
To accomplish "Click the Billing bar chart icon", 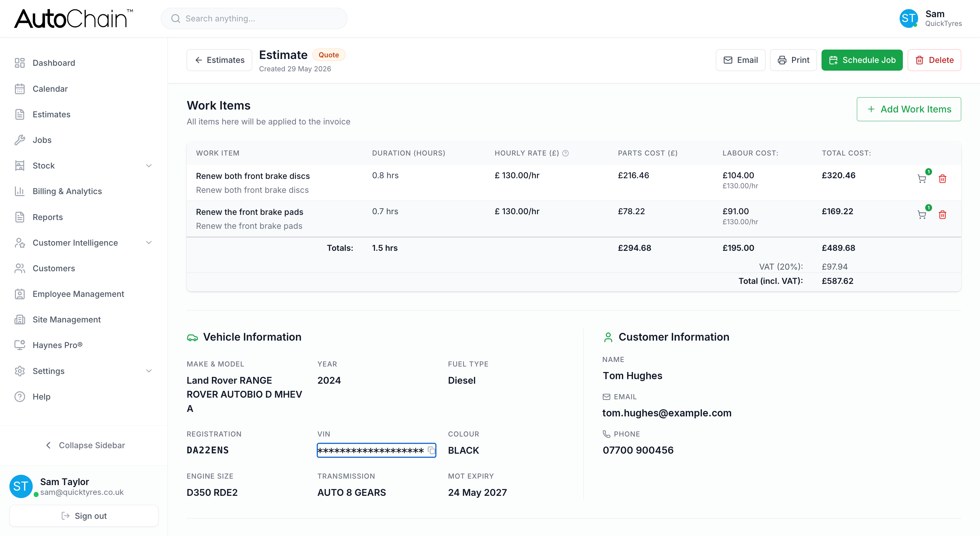I will (x=20, y=191).
